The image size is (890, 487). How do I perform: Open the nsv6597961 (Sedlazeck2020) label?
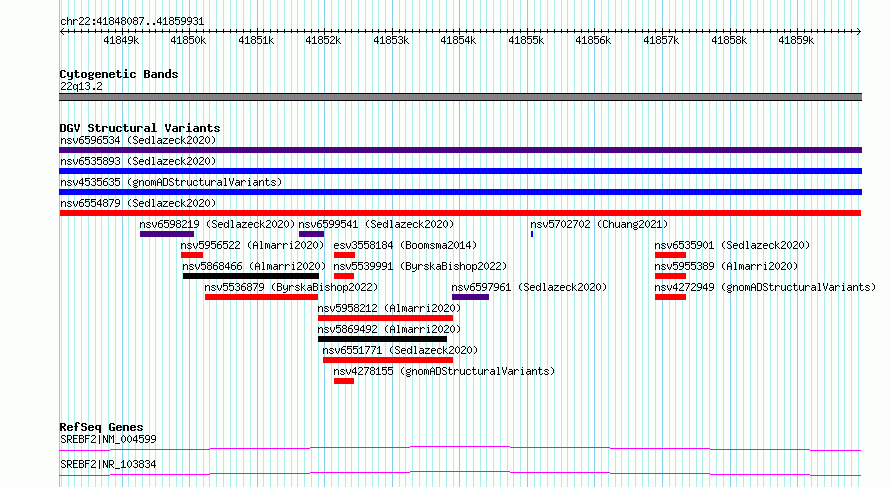[x=529, y=287]
